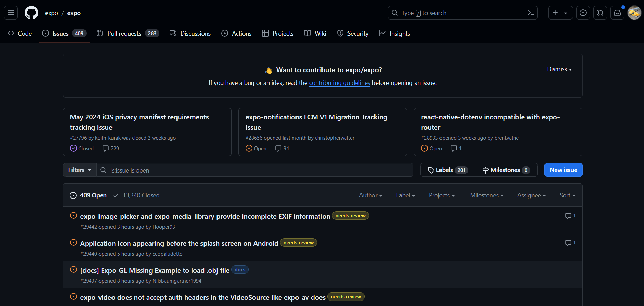This screenshot has height=306, width=644.
Task: Click the search magnifier in header
Action: click(x=395, y=13)
